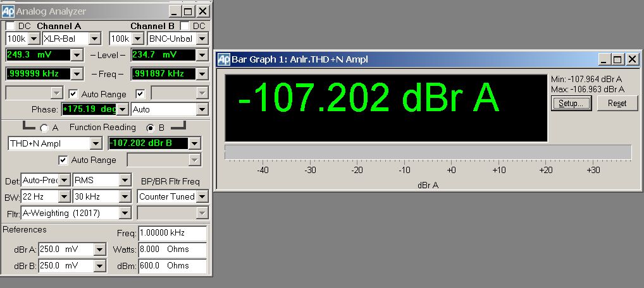Click the Max: -106.963 dBr A text
The image size is (644, 288).
[588, 89]
